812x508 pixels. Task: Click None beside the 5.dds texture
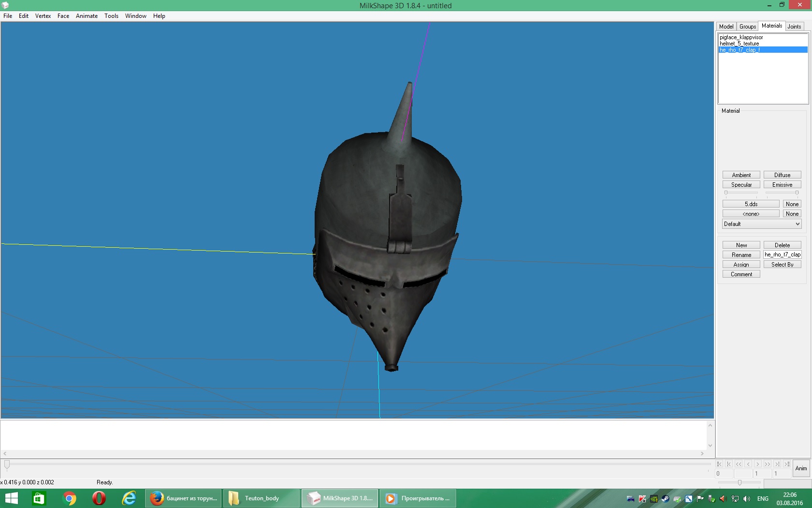[792, 204]
